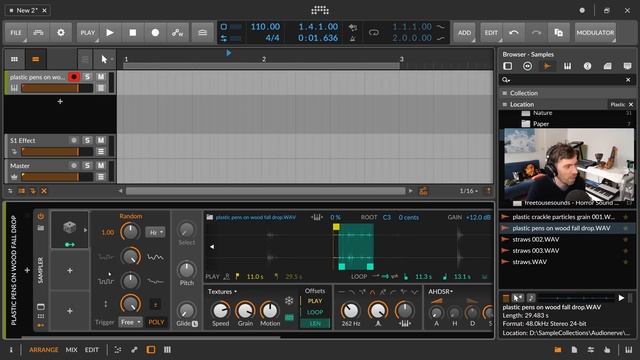Mute the plastic pens track
Image resolution: width=640 pixels, height=360 pixels.
[100, 77]
